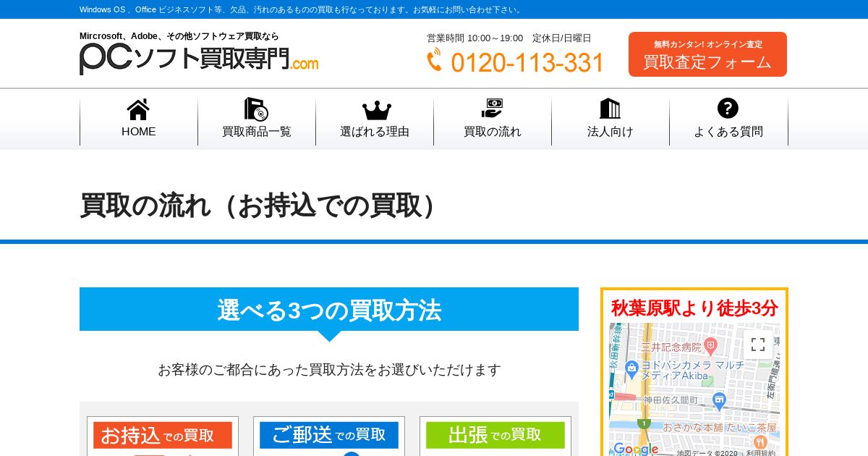The image size is (868, 456).
Task: Click the building icon above 法人向け
Action: [610, 109]
